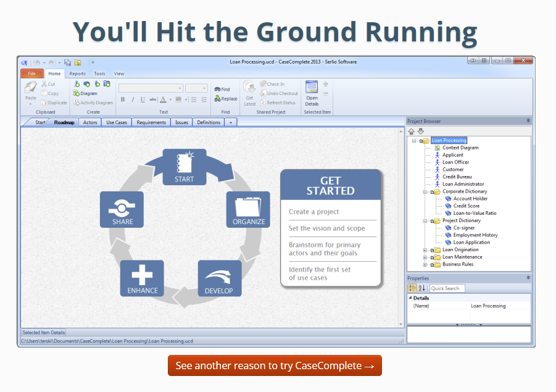The height and width of the screenshot is (392, 556).
Task: Click the Cut scissors button
Action: click(x=48, y=84)
